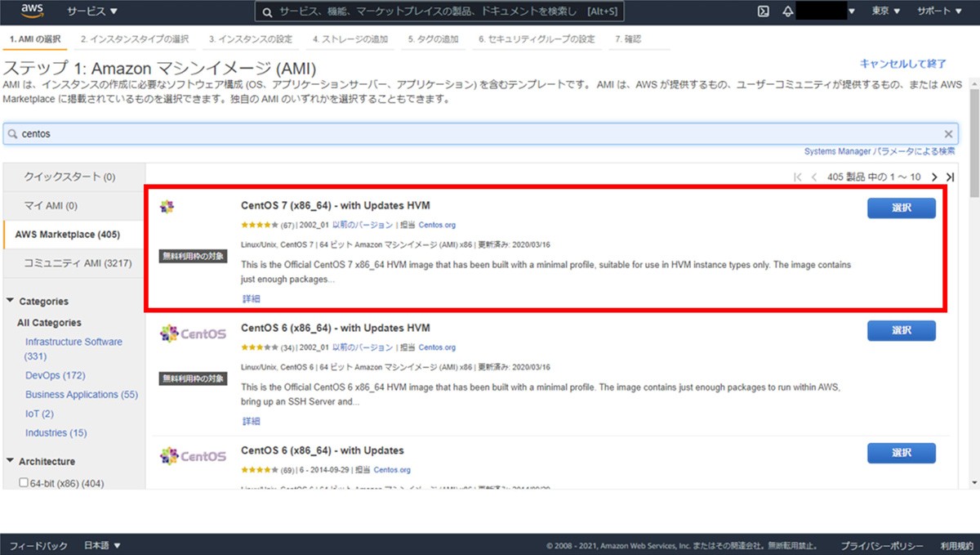
Task: Select the 2. インスタンスタイプの選択 step tab
Action: (x=135, y=39)
